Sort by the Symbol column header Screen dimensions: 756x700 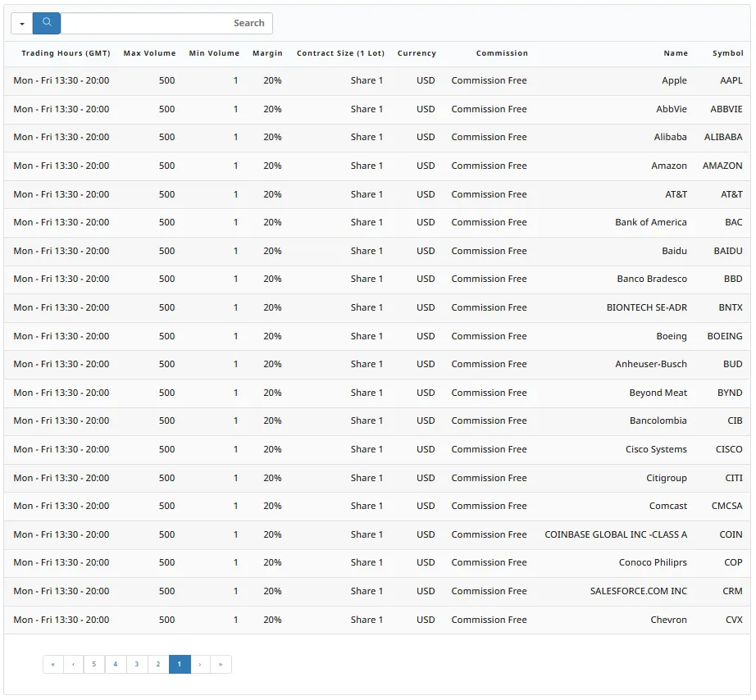727,53
